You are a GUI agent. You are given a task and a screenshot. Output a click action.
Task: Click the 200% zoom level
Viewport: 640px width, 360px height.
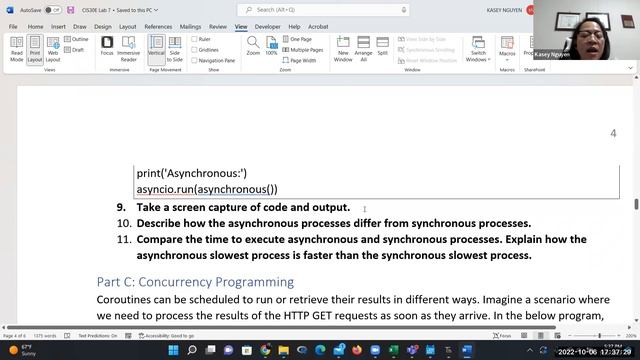(x=631, y=336)
